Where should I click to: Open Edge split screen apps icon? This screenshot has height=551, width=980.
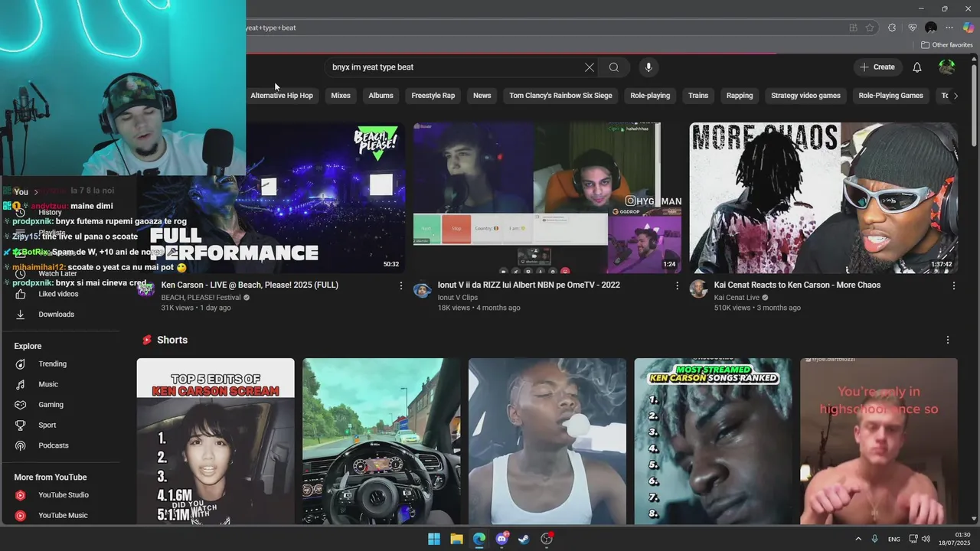pos(853,28)
